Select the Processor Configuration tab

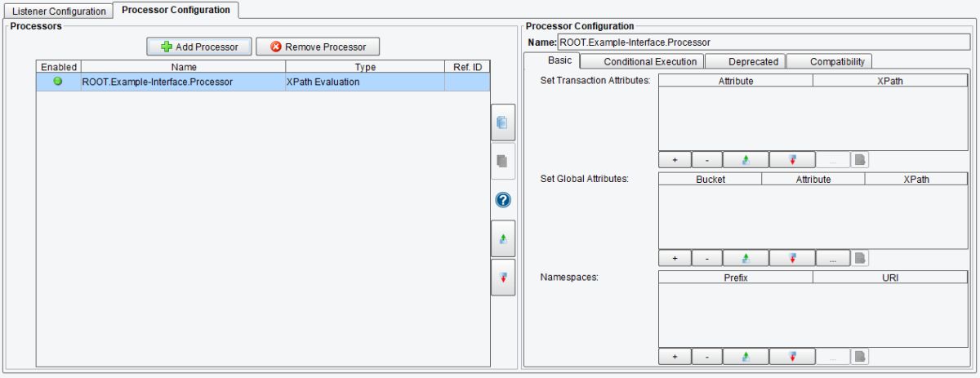(x=176, y=10)
